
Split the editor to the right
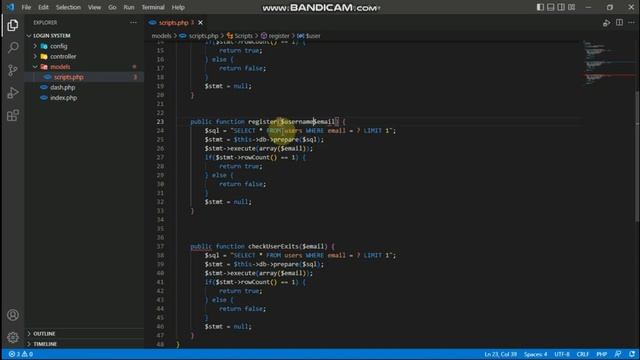click(619, 23)
